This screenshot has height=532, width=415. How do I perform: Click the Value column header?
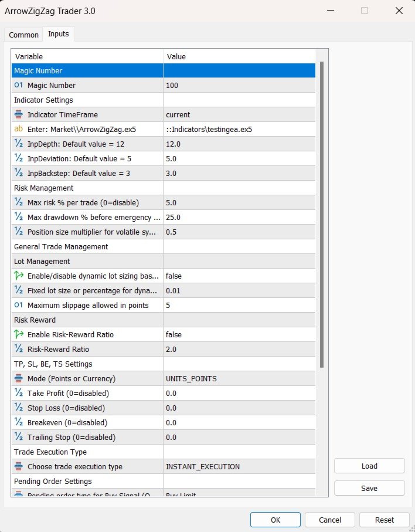pos(239,56)
